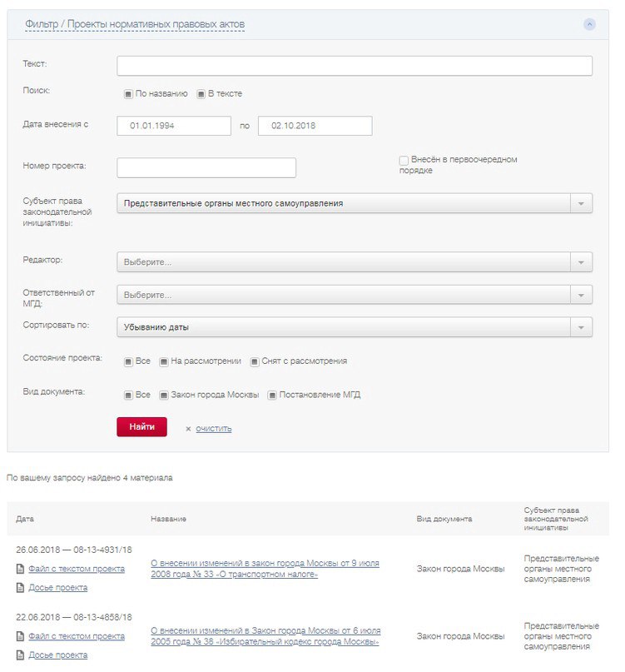Toggle the Постановление МГД checkbox
This screenshot has width=625, height=672.
272,396
